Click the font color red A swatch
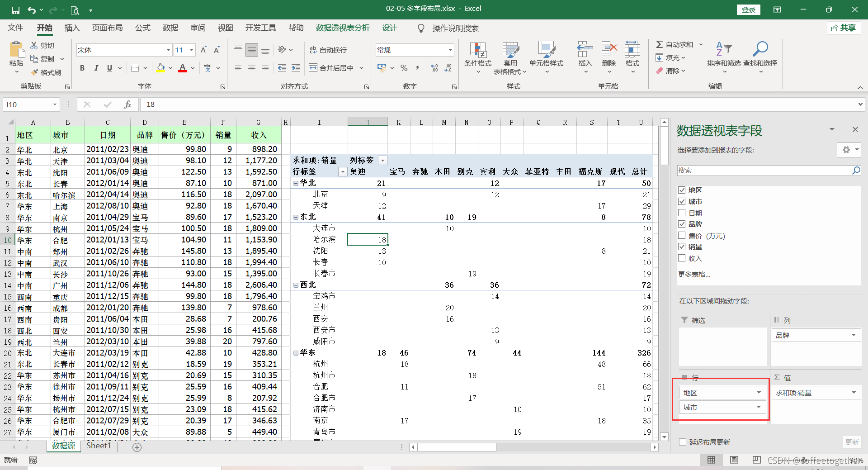Image resolution: width=868 pixels, height=470 pixels. point(183,68)
